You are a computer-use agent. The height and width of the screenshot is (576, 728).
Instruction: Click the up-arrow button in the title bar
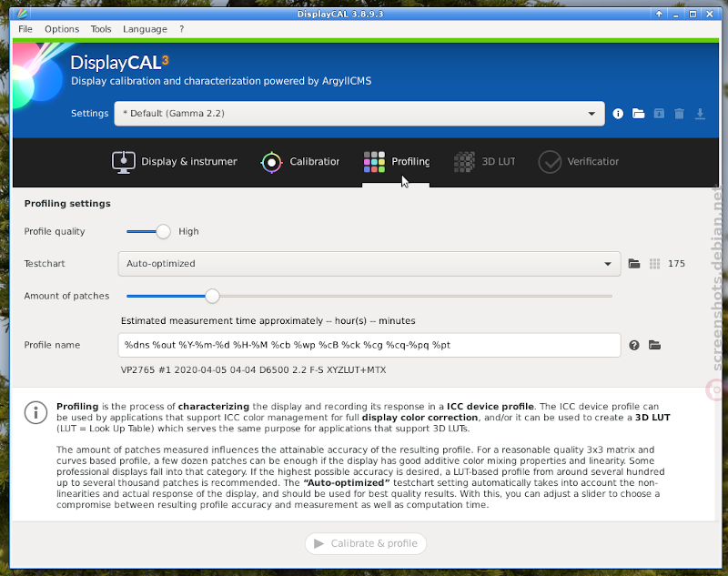659,14
